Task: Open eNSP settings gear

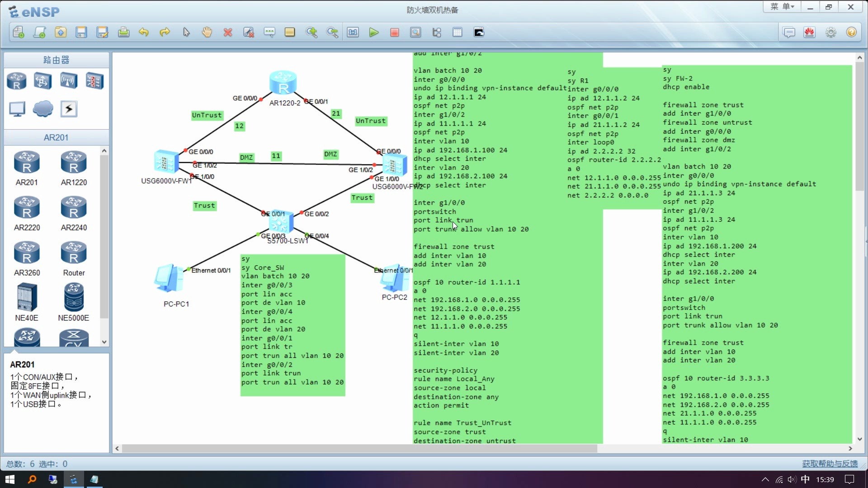Action: (x=831, y=32)
